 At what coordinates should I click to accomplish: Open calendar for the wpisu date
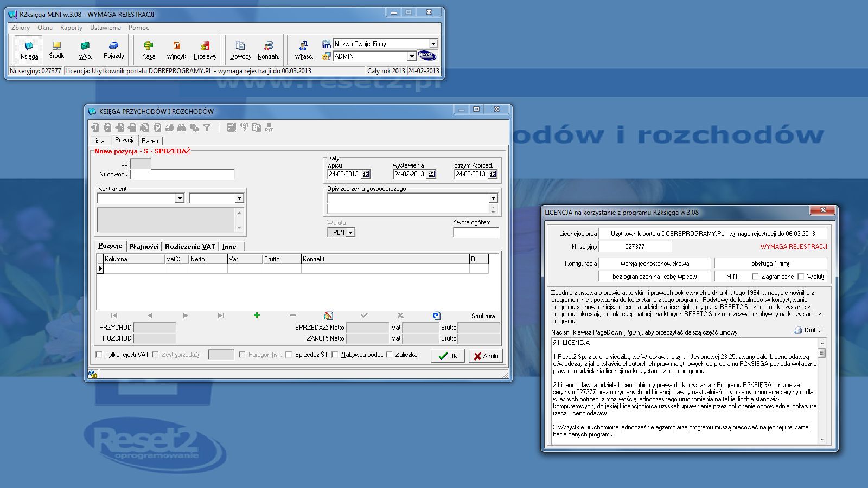pos(366,174)
